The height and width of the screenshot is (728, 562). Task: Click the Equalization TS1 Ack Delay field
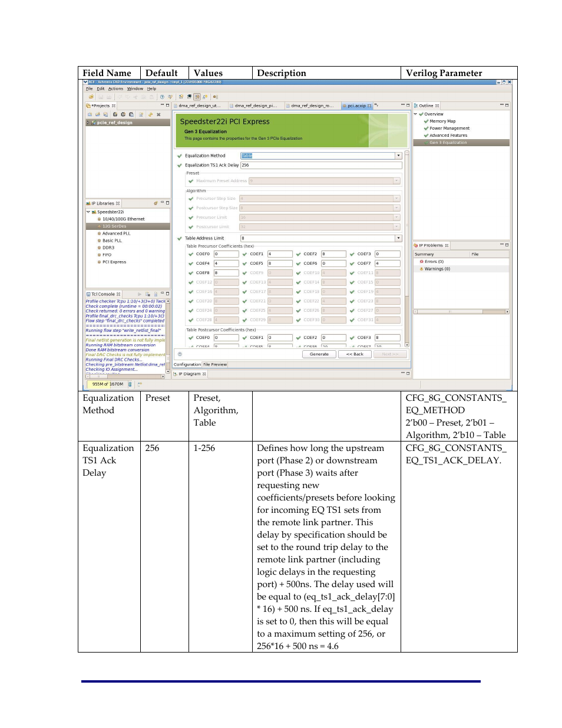(321, 165)
